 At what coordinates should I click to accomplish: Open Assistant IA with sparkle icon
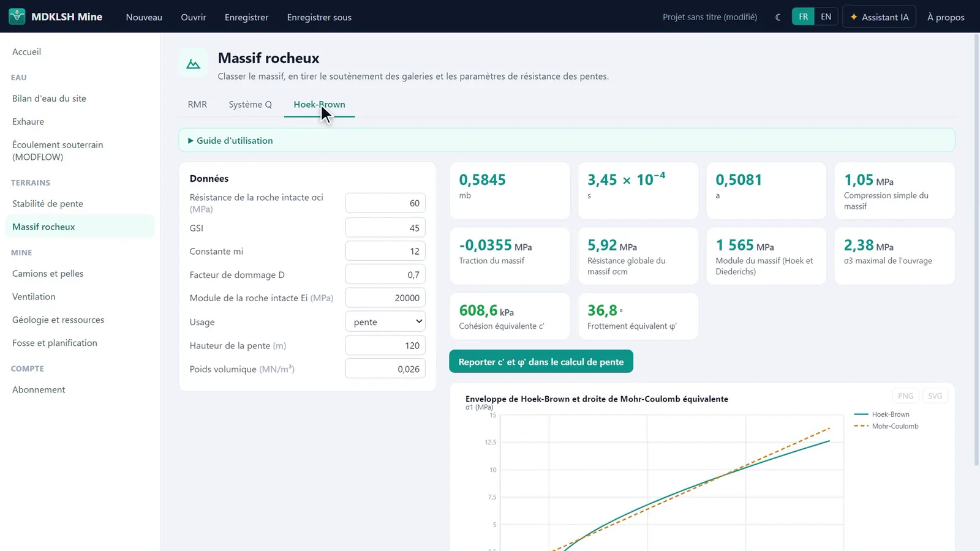click(879, 17)
